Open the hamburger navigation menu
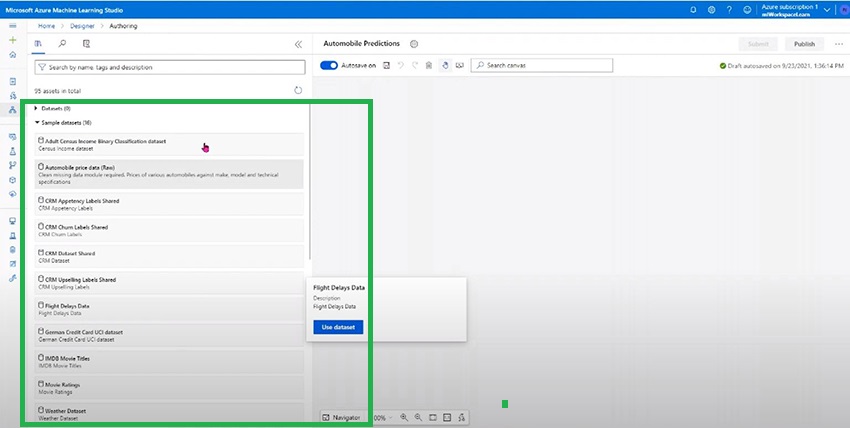 tap(12, 26)
